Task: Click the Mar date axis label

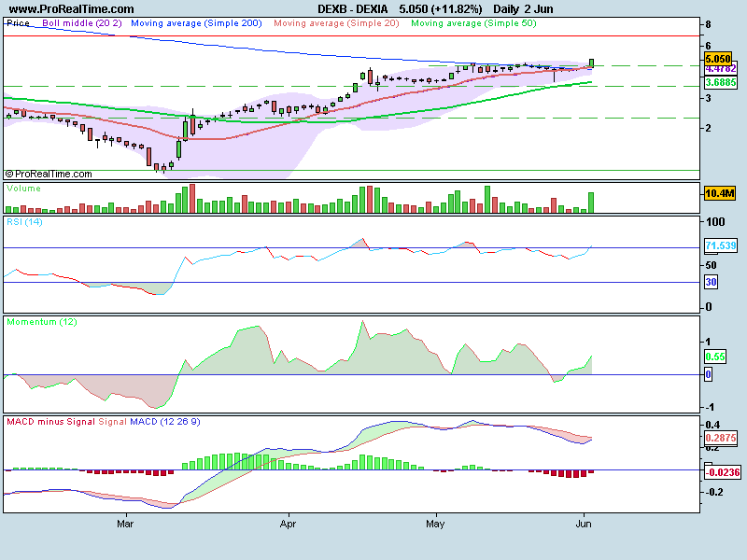Action: click(125, 524)
